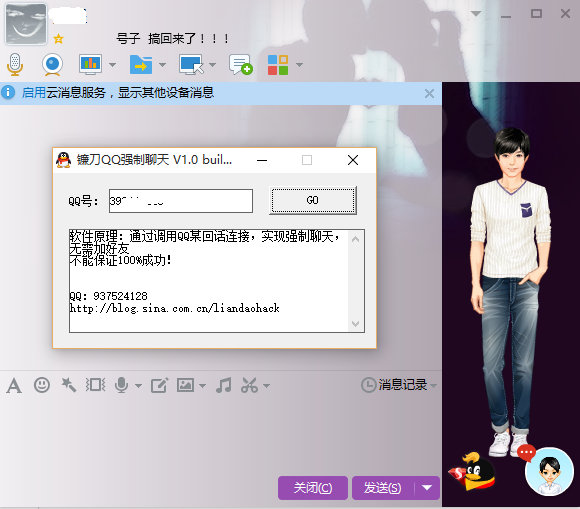Open the colorful apps grid icon

(x=278, y=65)
